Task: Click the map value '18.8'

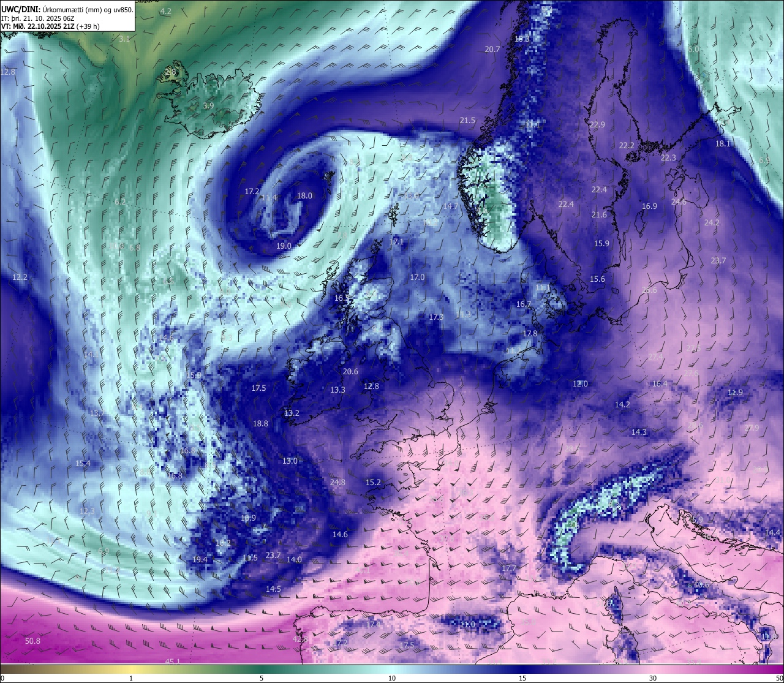Action: point(260,423)
